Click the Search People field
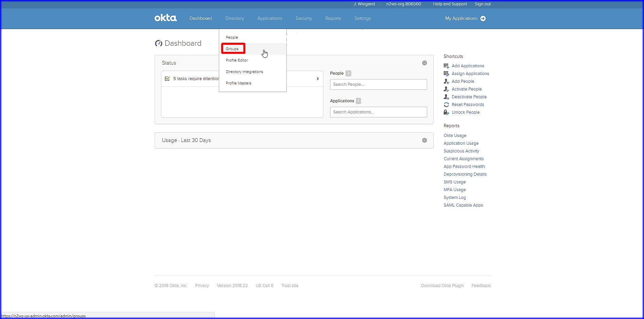This screenshot has width=644, height=319. point(378,84)
